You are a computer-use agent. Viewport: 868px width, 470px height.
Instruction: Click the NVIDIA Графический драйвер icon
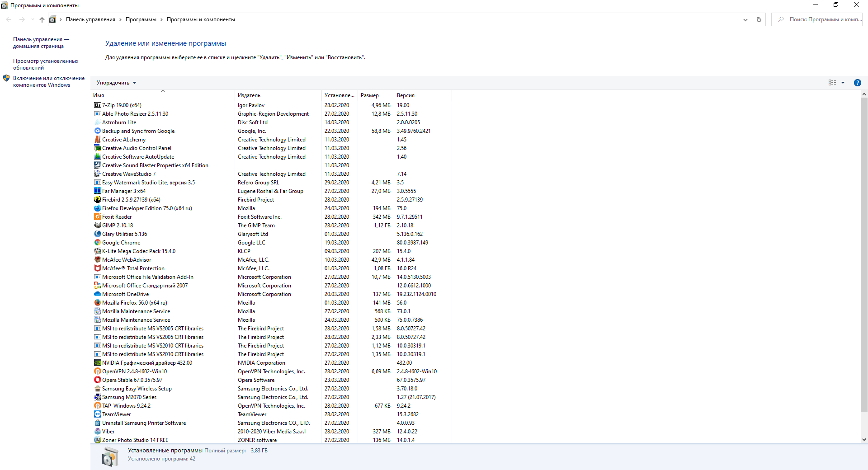pos(97,363)
